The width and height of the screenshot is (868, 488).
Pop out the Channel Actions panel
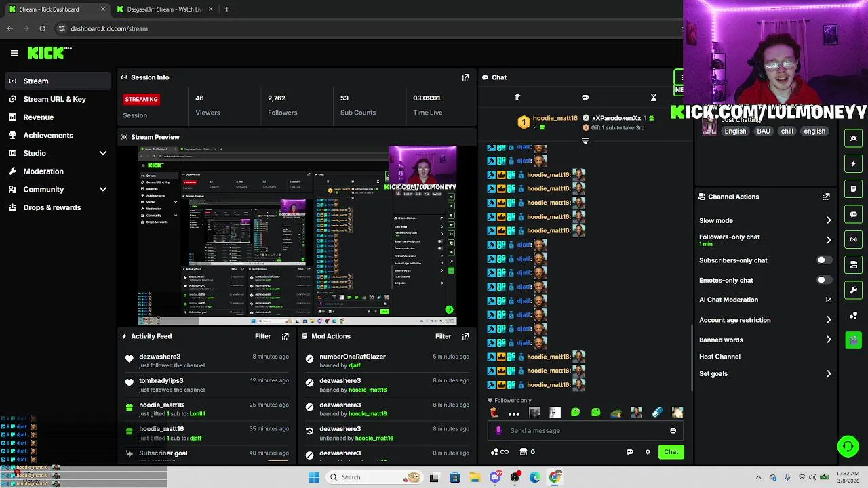(x=826, y=197)
